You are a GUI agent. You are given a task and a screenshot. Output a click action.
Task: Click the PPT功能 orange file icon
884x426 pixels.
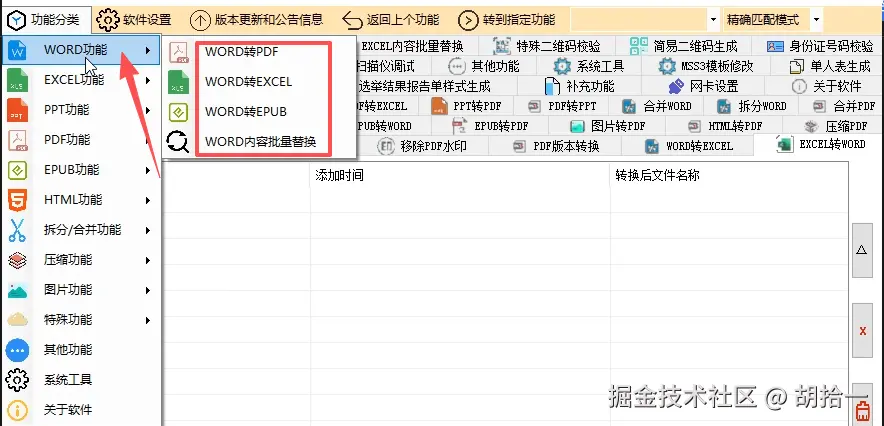pos(17,110)
